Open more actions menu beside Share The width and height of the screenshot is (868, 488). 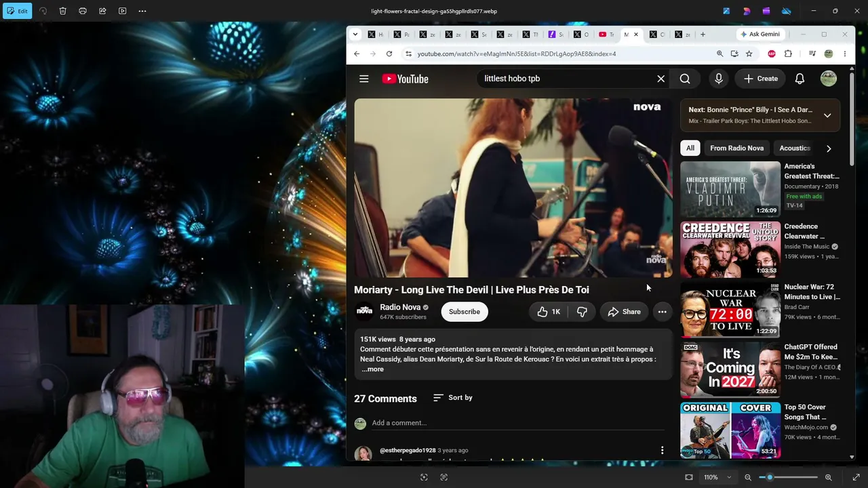click(x=663, y=312)
